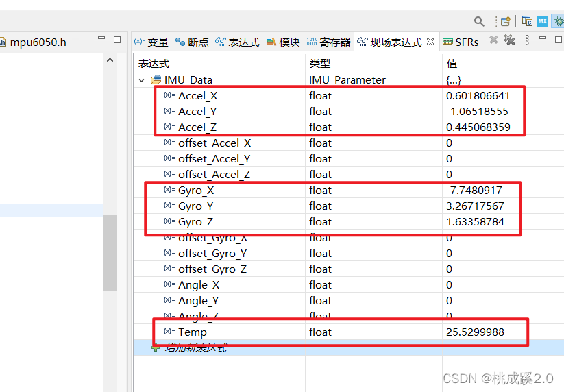564x392 pixels.
Task: Select the Gyro_Y row
Action: point(349,206)
